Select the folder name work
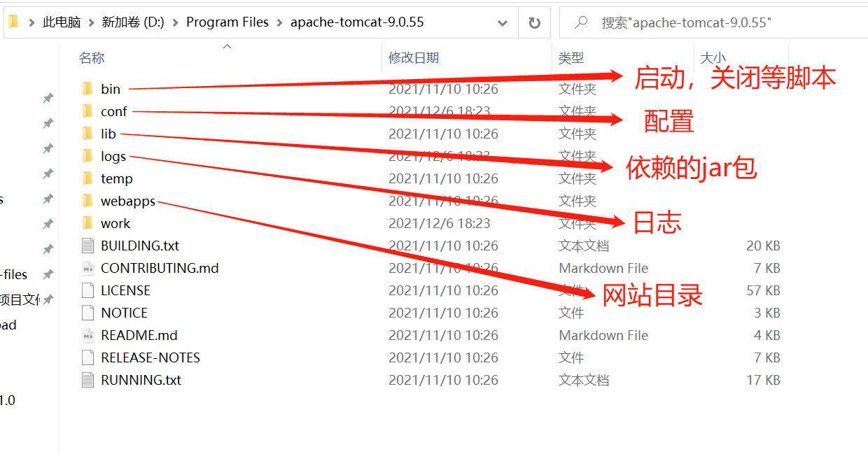868x454 pixels. coord(115,223)
